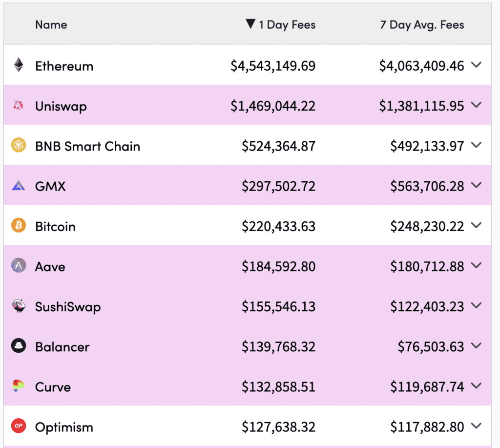Click the Aave ghost logo icon
This screenshot has height=448, width=500.
click(x=19, y=266)
